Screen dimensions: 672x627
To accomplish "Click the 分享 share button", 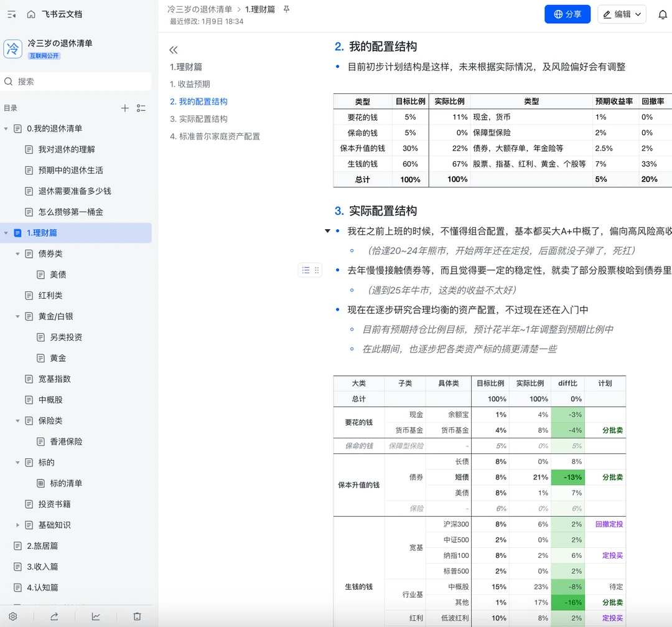I will [x=567, y=14].
